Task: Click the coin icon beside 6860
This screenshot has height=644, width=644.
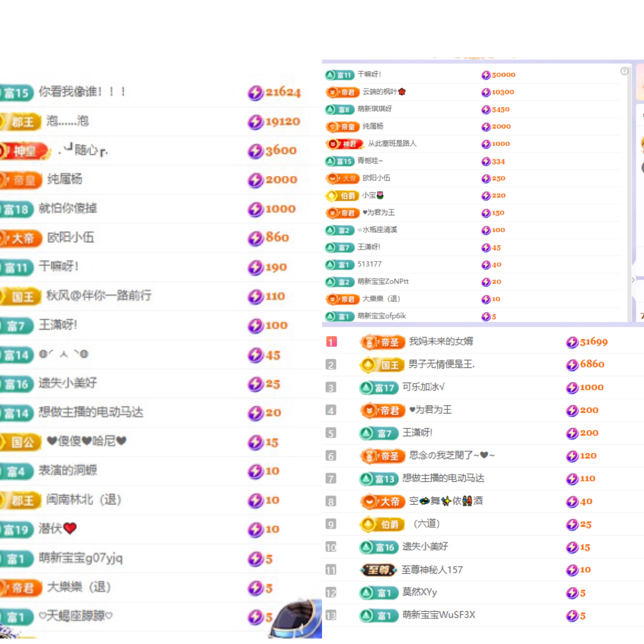Action: coord(572,365)
